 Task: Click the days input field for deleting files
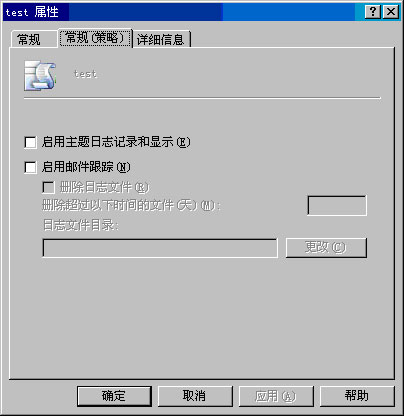click(x=337, y=205)
